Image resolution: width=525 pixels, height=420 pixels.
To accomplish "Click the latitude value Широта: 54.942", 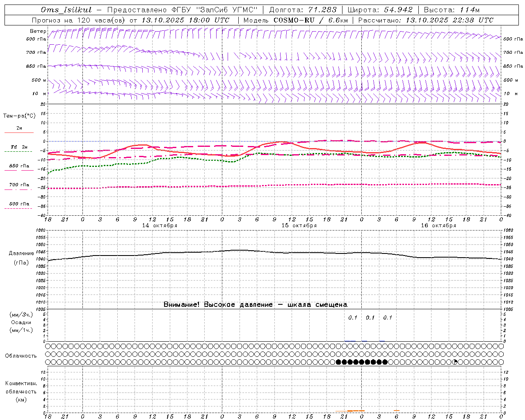I will pyautogui.click(x=380, y=10).
